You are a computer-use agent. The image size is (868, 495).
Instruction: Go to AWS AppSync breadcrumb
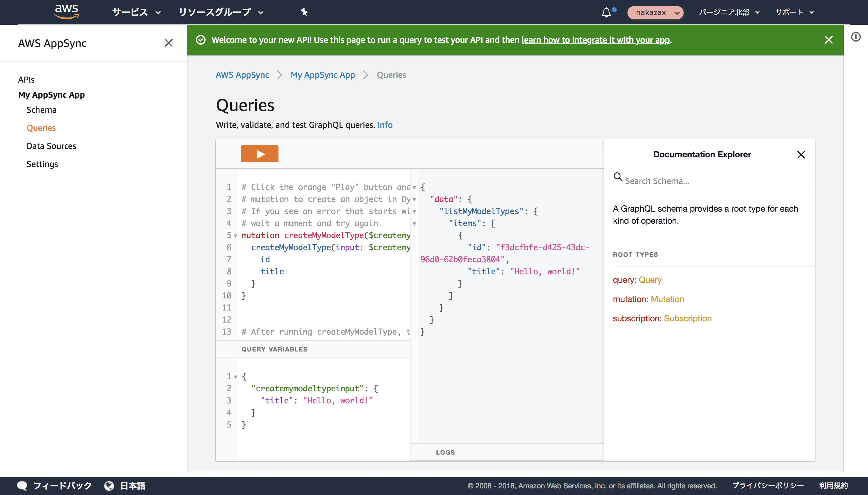(242, 75)
